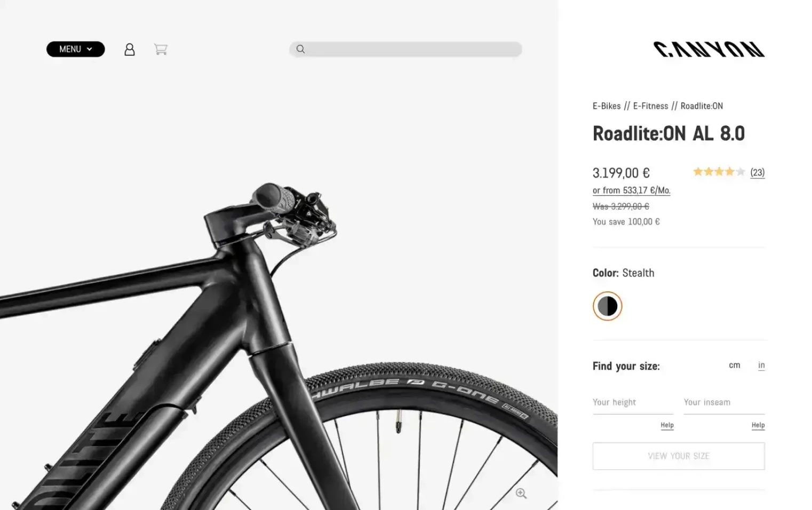Image resolution: width=812 pixels, height=510 pixels.
Task: Open the monthly financing link from 533,17 €/Mo.
Action: point(632,190)
